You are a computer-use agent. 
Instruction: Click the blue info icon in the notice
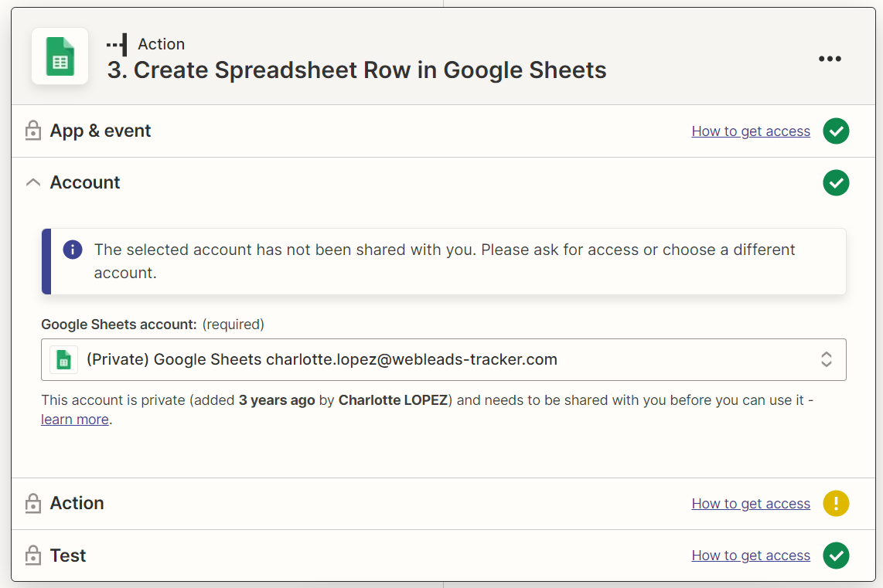pyautogui.click(x=73, y=250)
